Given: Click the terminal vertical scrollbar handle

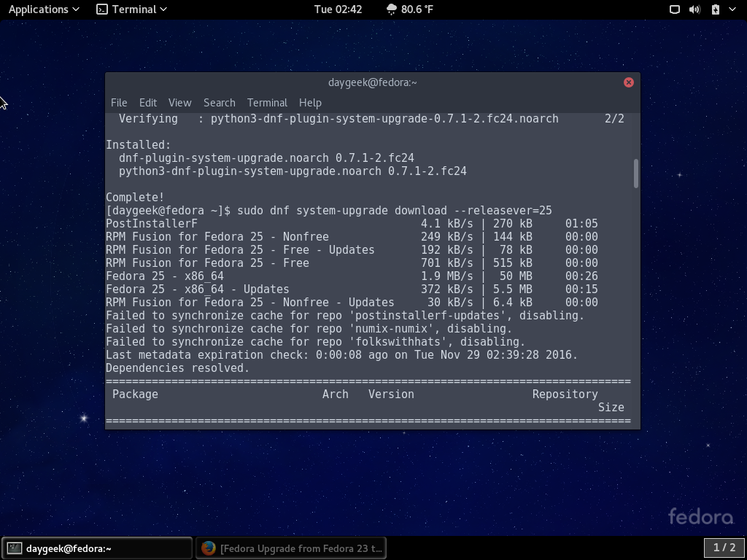Looking at the screenshot, I should coord(636,174).
